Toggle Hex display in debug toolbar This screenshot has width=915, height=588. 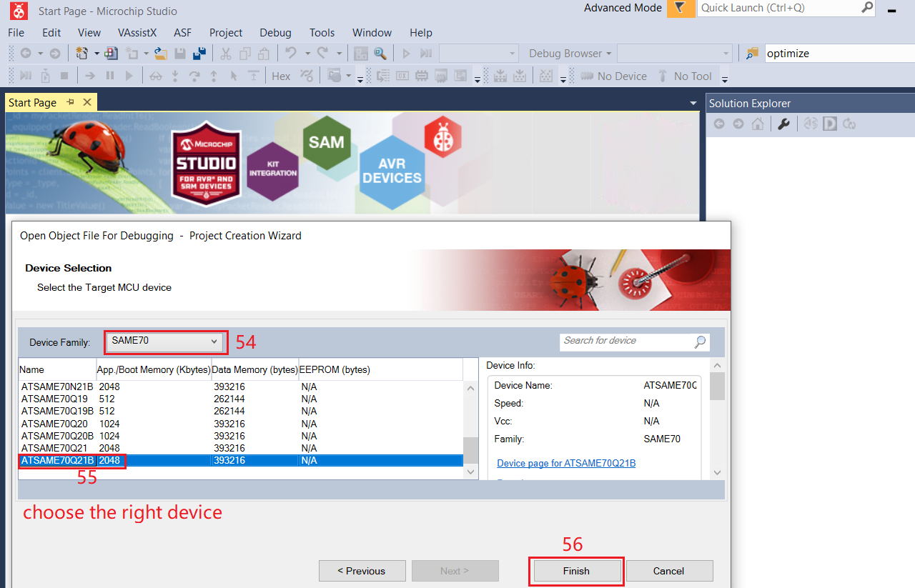pos(281,76)
